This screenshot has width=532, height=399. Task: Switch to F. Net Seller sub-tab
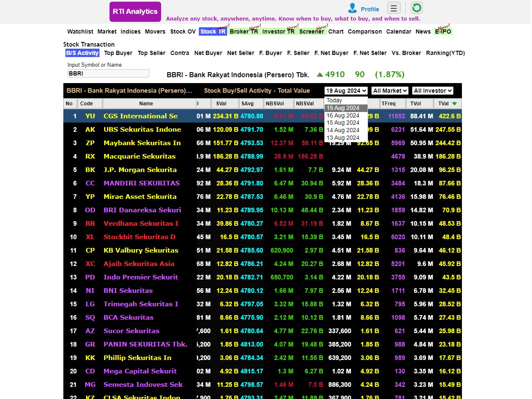[x=370, y=53]
